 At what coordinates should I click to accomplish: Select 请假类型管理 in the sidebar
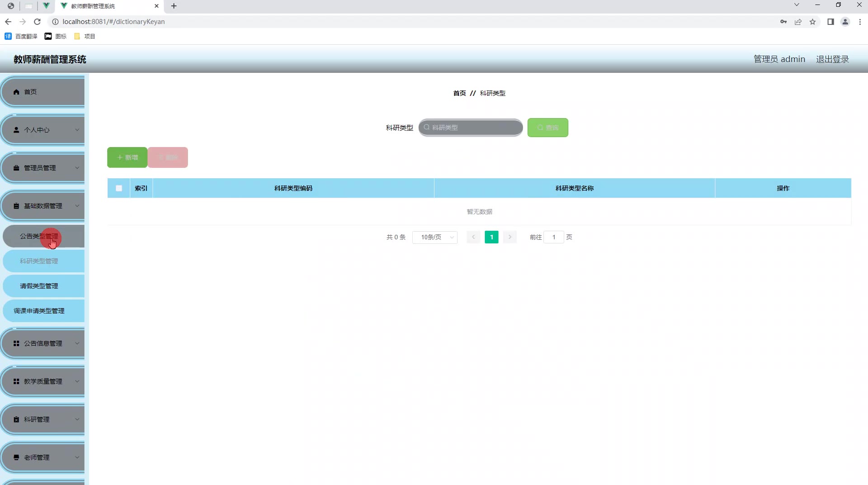tap(43, 286)
